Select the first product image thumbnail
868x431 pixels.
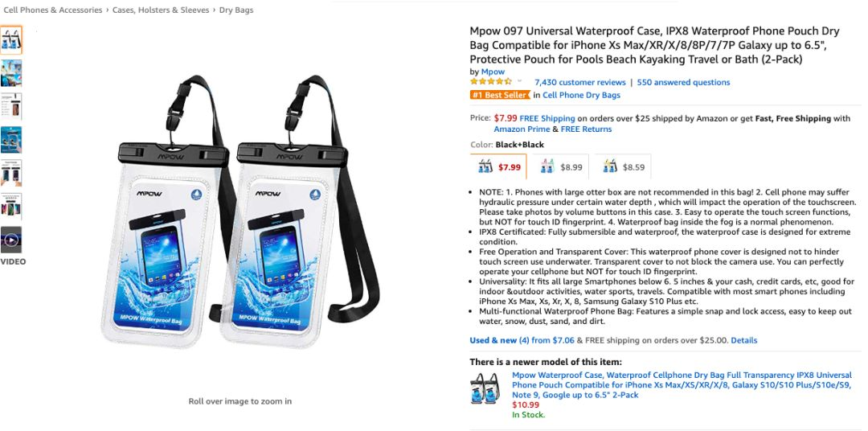[x=11, y=40]
